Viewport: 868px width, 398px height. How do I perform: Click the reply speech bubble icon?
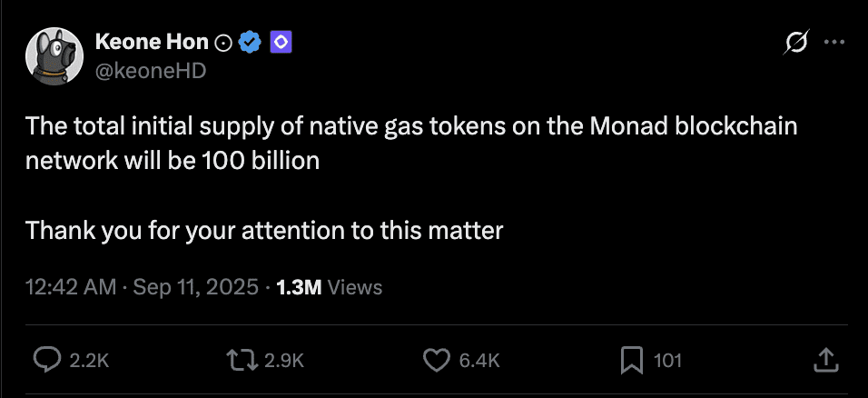pos(46,361)
